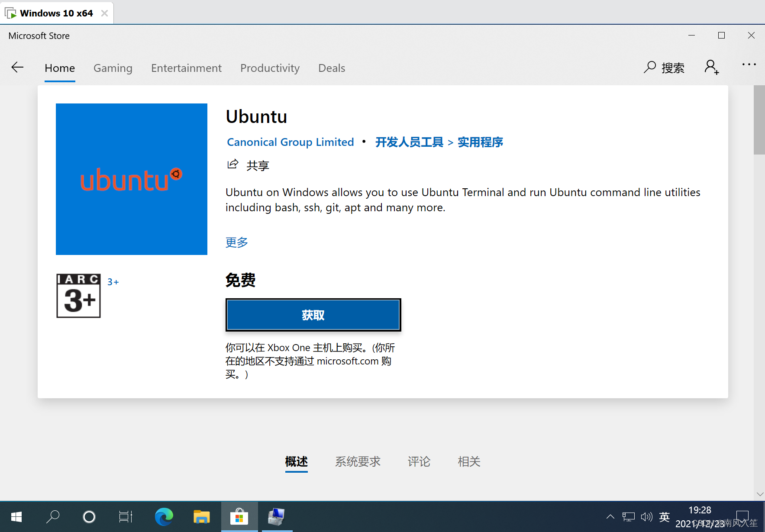This screenshot has height=532, width=765.
Task: Select the Windows 10 x64 VM tab
Action: (x=57, y=13)
